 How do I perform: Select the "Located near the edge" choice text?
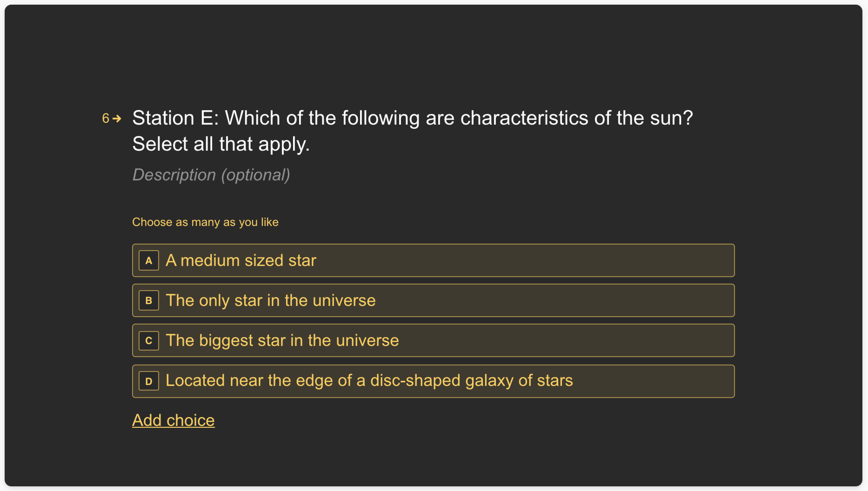[x=369, y=381]
